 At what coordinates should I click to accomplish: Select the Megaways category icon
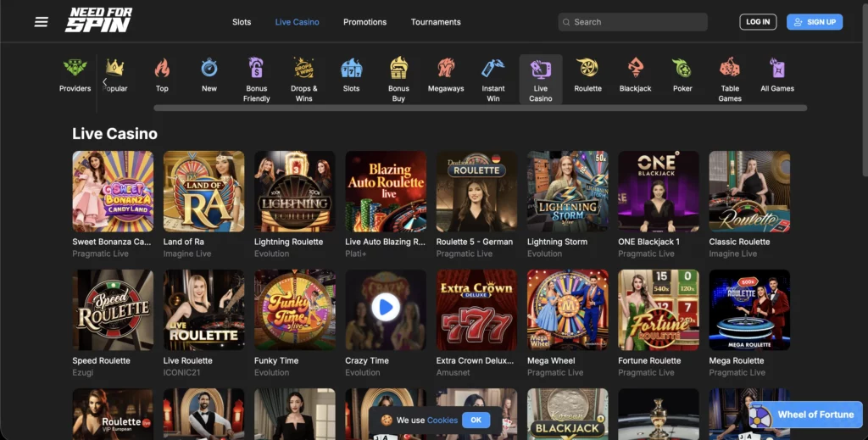[446, 68]
